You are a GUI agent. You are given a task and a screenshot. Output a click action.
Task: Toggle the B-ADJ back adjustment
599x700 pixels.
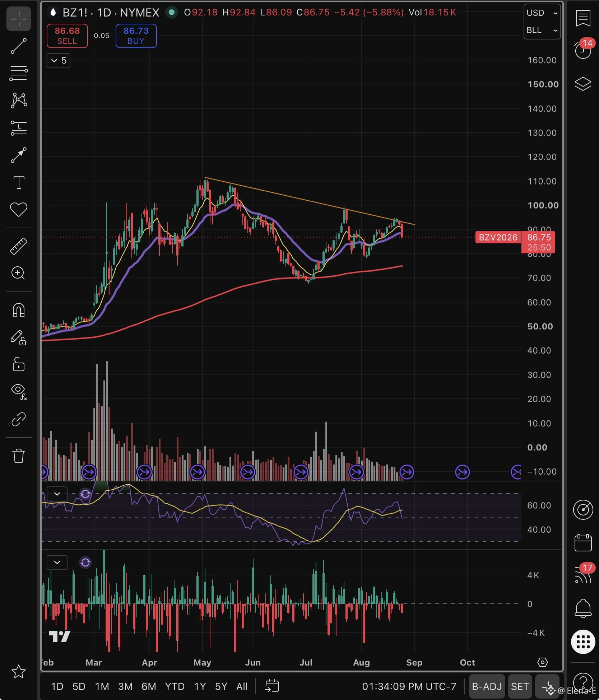coord(487,686)
